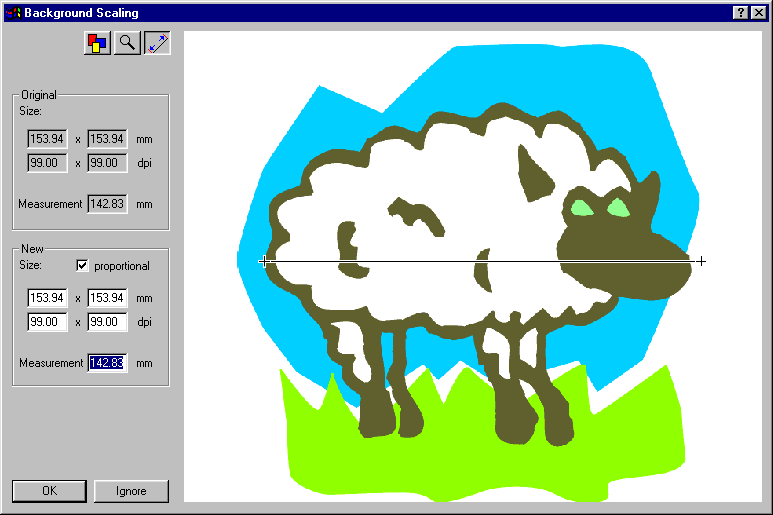Click the question mark help button

click(740, 13)
